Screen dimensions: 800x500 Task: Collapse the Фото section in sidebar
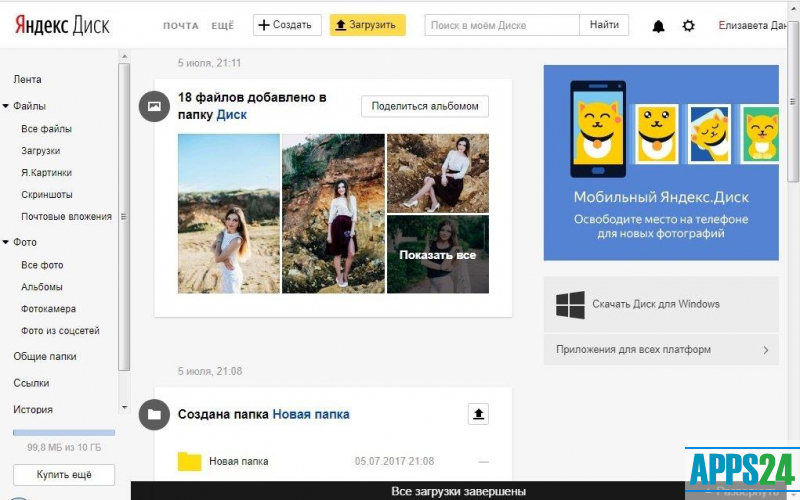6,242
